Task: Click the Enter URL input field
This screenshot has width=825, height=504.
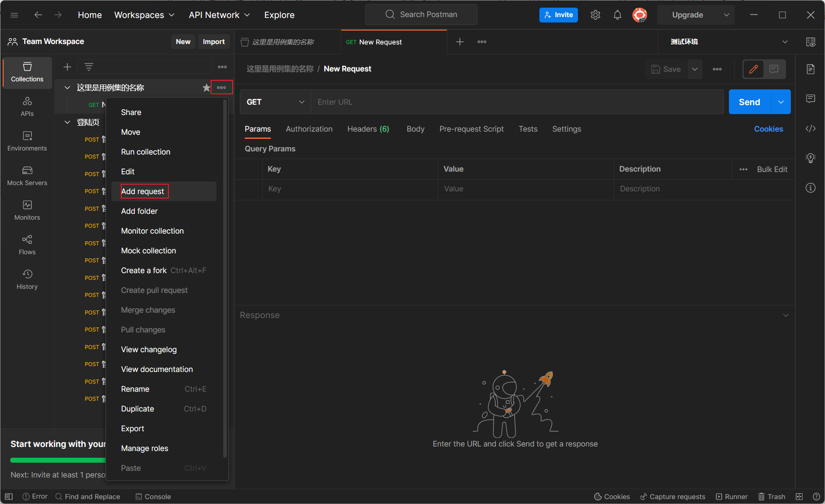Action: [516, 102]
